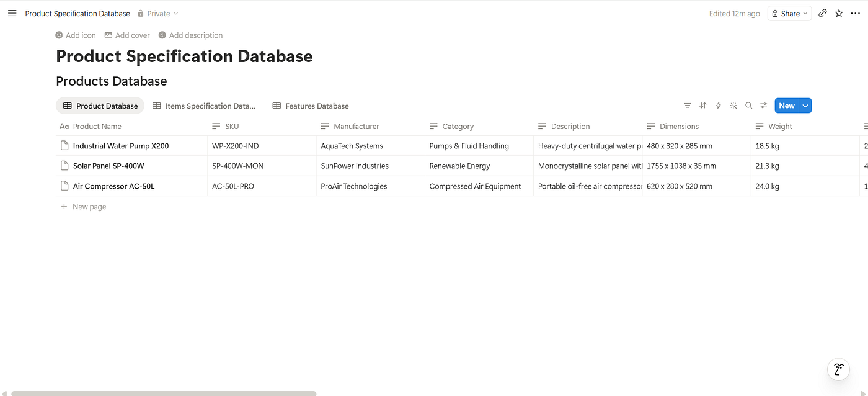Viewport: 868px width, 396px height.
Task: Click the AI sparkle icon in toolbar
Action: [x=733, y=106]
